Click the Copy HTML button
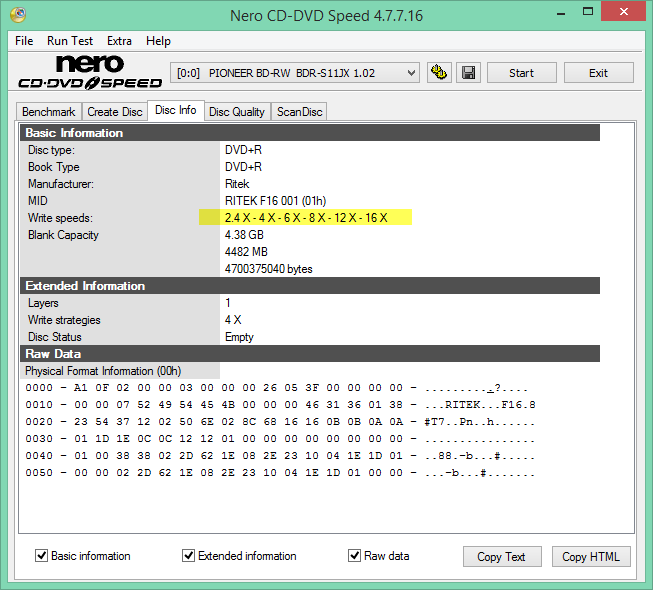 [591, 556]
